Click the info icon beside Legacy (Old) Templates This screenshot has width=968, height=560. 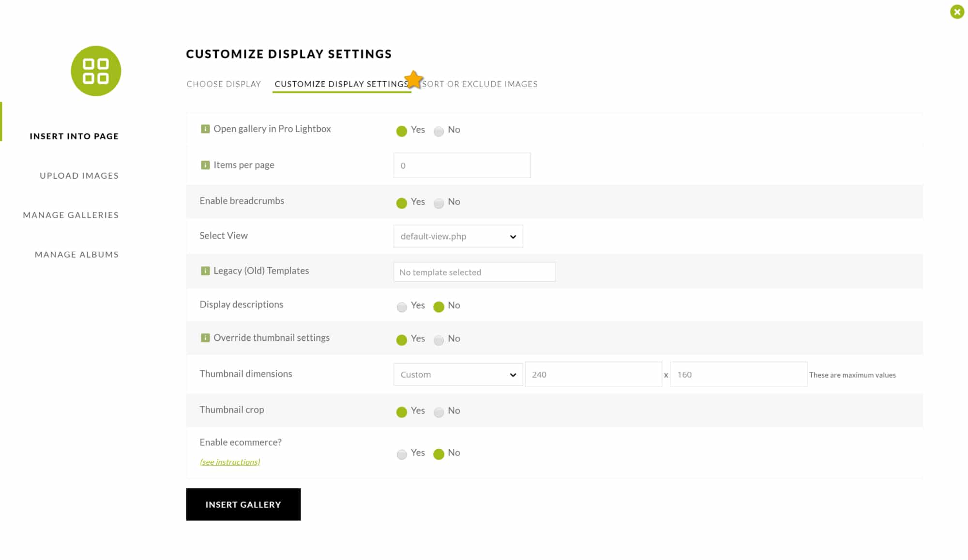coord(205,271)
